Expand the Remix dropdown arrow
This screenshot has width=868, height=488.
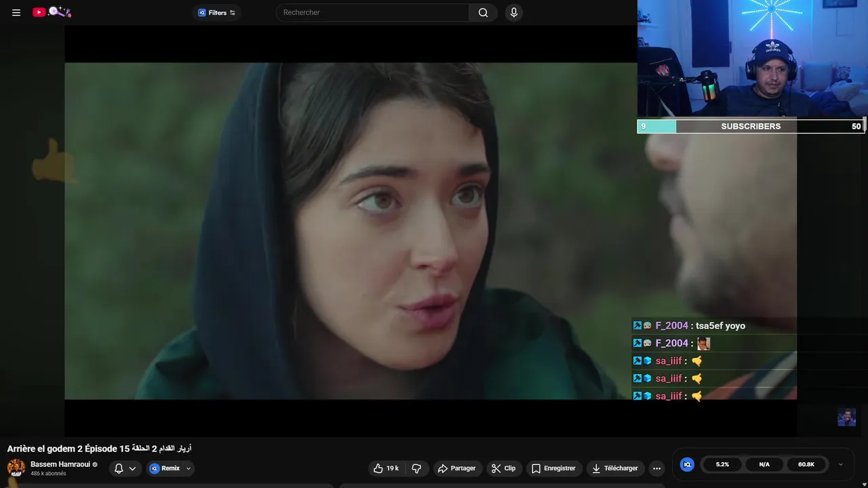click(189, 468)
